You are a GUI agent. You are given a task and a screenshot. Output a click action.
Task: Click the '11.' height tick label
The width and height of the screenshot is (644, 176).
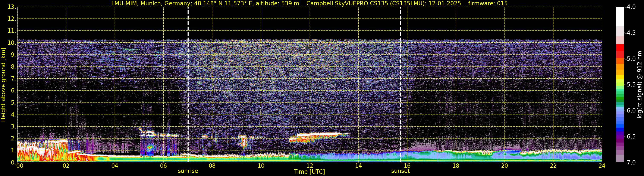(12, 31)
